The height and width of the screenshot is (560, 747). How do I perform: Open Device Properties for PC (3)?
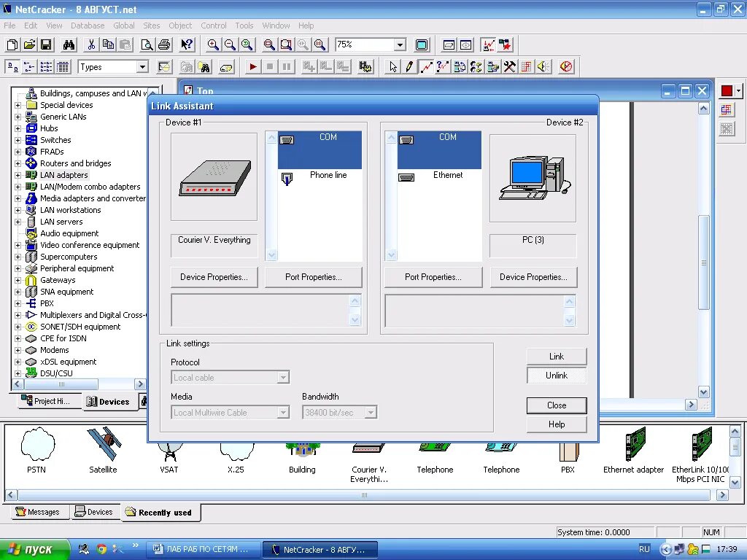(x=533, y=277)
